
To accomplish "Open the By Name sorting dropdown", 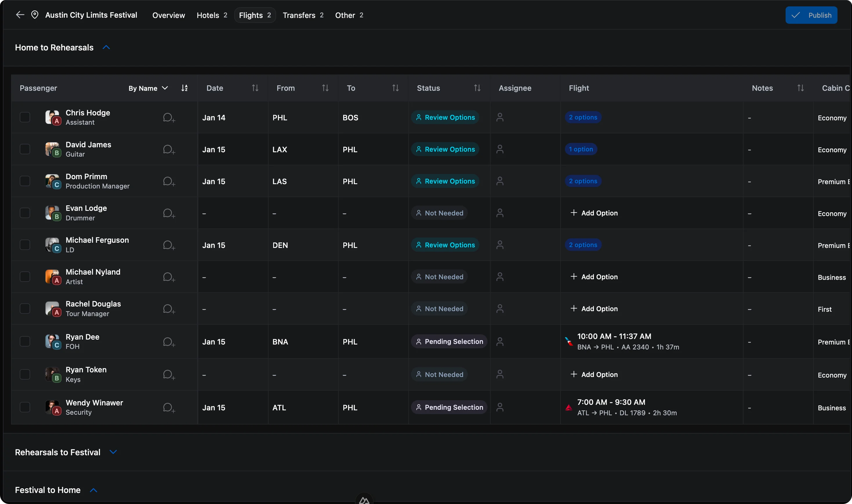I will (x=165, y=88).
